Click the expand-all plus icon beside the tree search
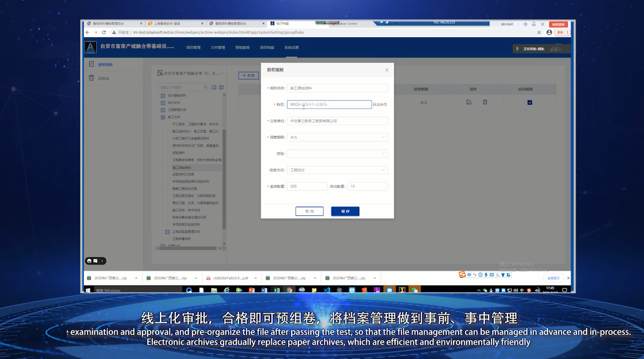 (214, 87)
